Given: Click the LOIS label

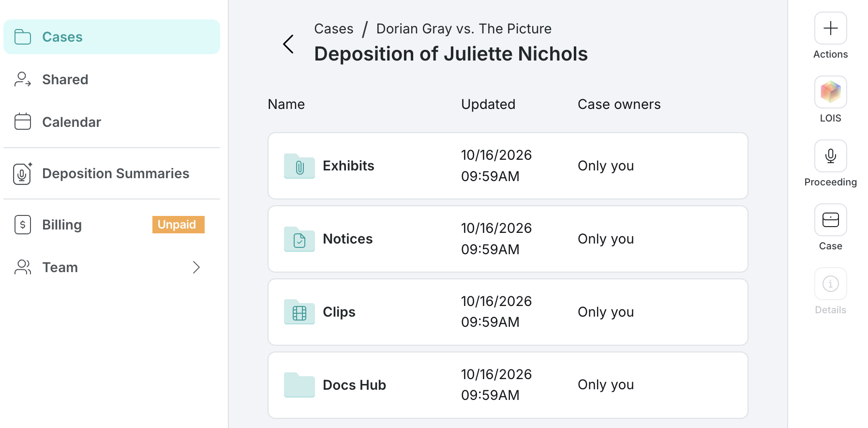Looking at the screenshot, I should pos(830,118).
